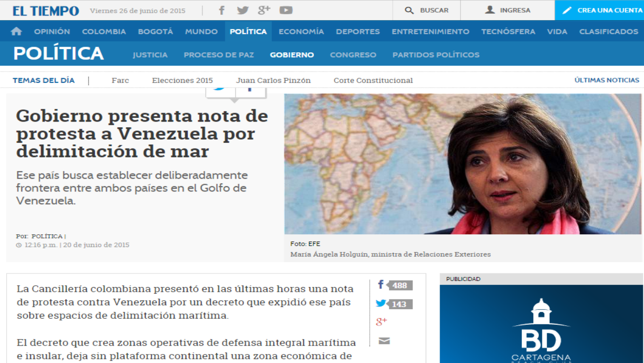This screenshot has height=363, width=644.
Task: Open the MUNDO section
Action: 201,32
